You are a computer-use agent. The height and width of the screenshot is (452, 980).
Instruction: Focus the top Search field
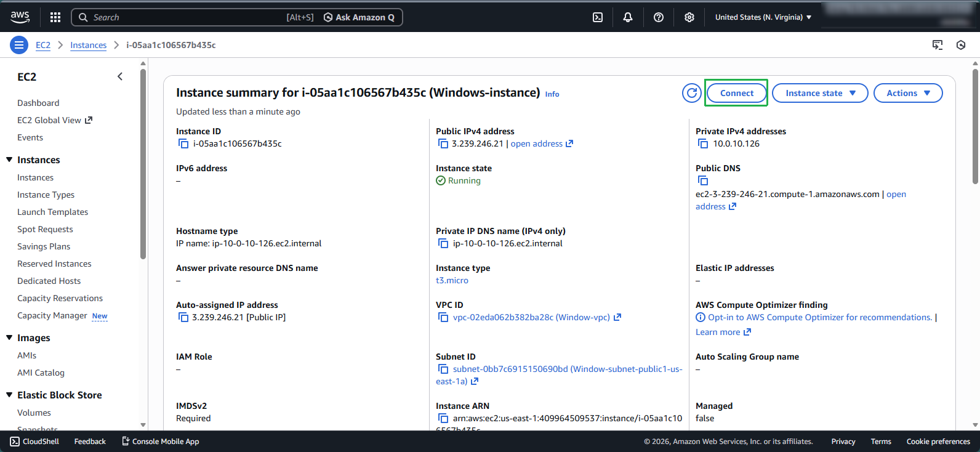click(237, 17)
